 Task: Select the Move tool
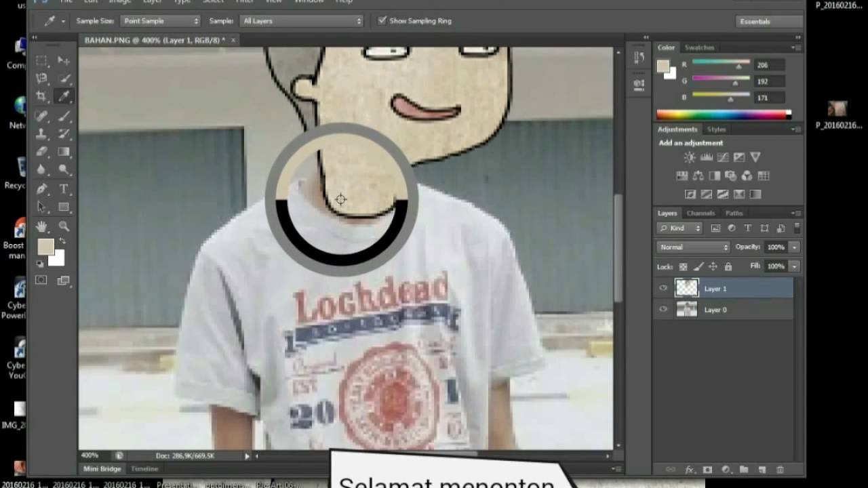pos(64,60)
